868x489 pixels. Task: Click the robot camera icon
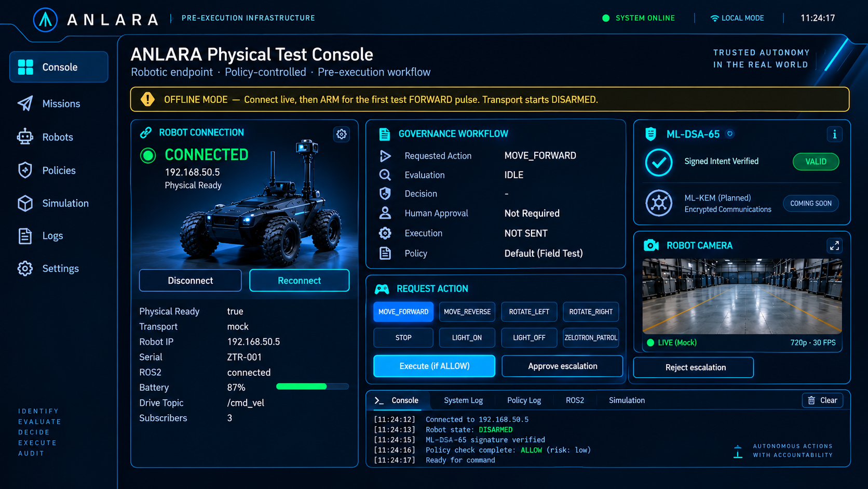[x=651, y=245]
